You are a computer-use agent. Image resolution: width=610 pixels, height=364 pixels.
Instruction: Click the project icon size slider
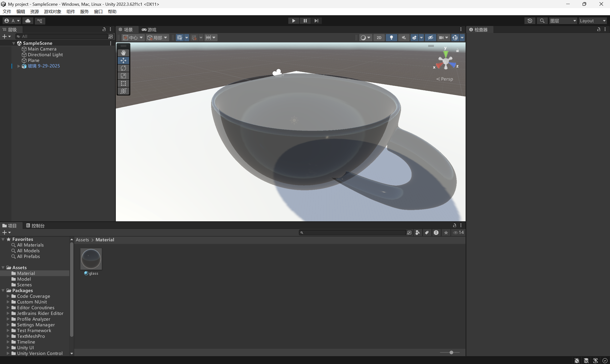point(451,353)
